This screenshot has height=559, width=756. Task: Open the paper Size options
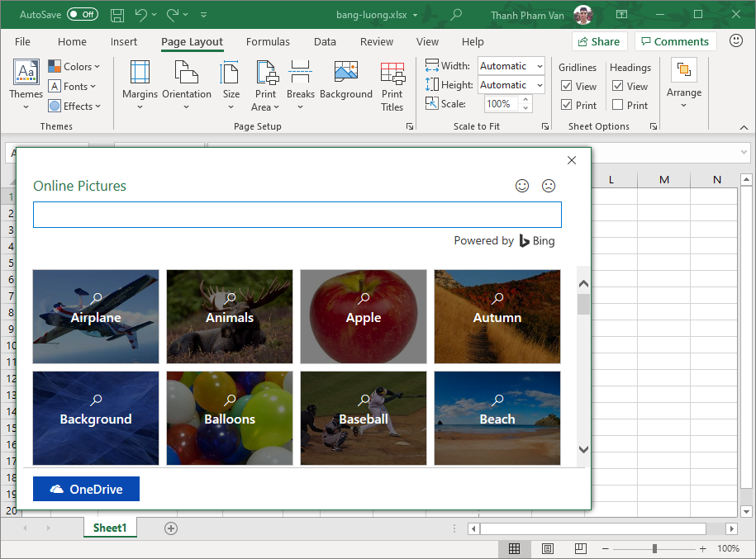coord(231,85)
